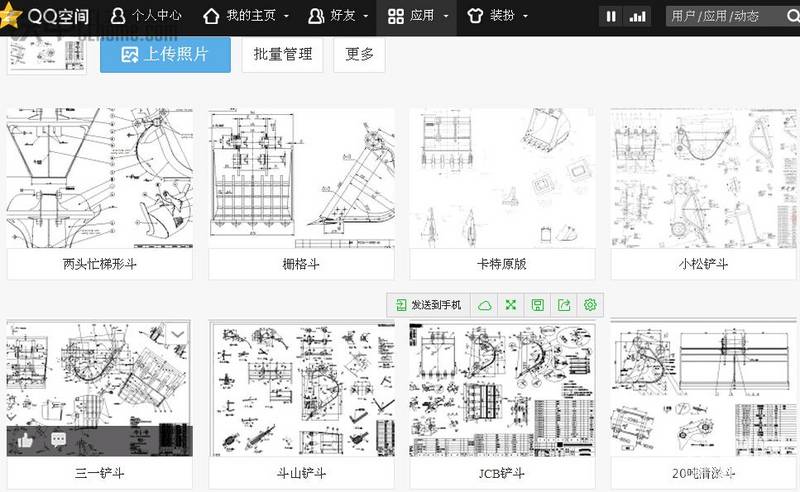Viewport: 800px width, 492px height.
Task: Click the 20吨清淤斗 caption
Action: [x=704, y=473]
